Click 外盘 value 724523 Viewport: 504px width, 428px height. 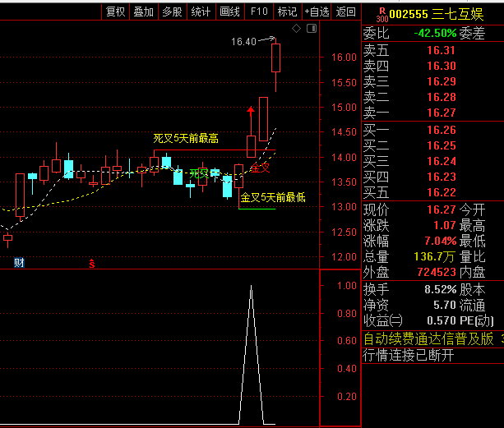click(x=437, y=272)
